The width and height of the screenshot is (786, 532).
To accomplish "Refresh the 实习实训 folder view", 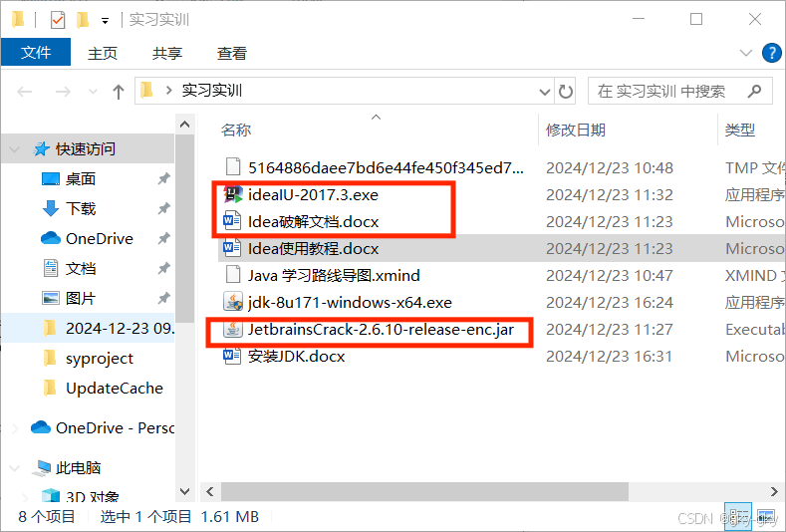I will tap(566, 92).
